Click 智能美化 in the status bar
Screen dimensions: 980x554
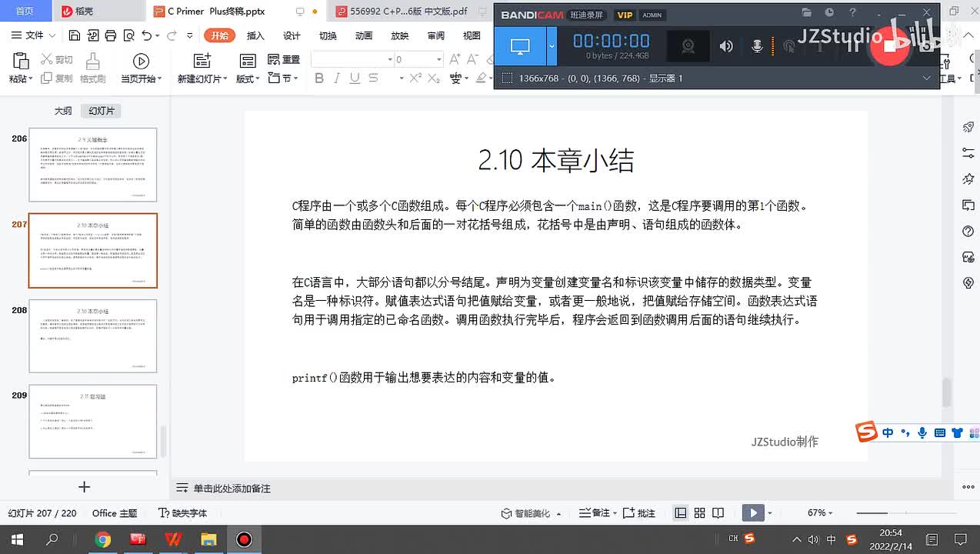pyautogui.click(x=531, y=513)
